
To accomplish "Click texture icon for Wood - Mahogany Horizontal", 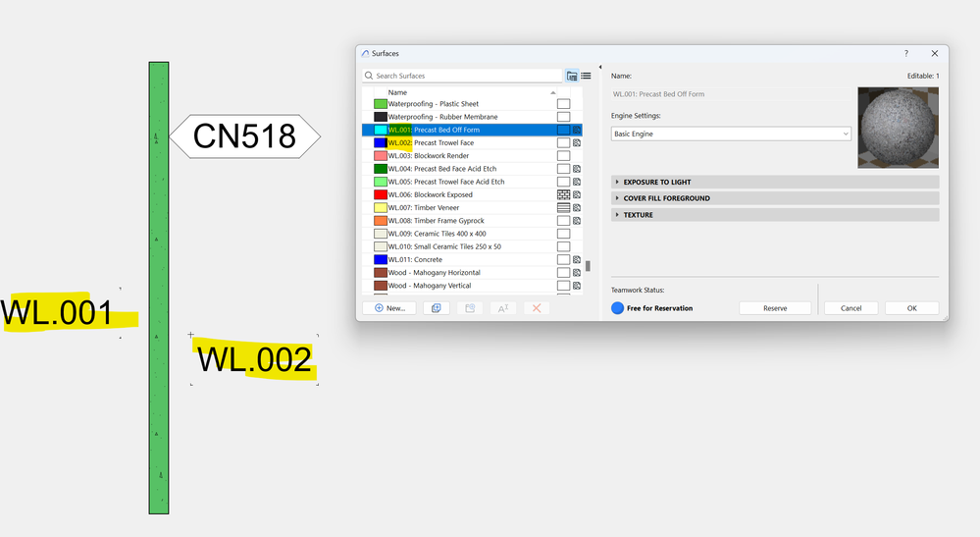I will coord(577,273).
